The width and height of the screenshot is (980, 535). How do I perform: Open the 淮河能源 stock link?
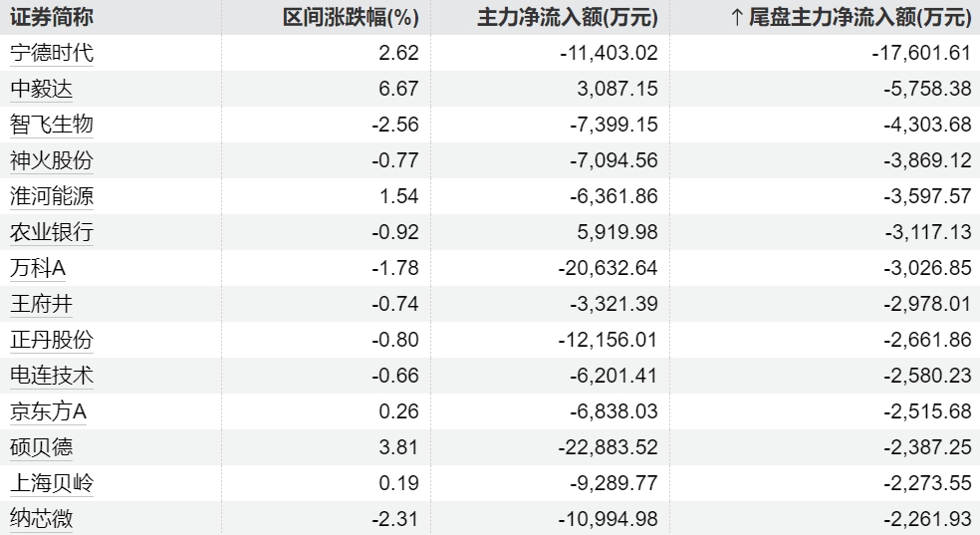[52, 196]
